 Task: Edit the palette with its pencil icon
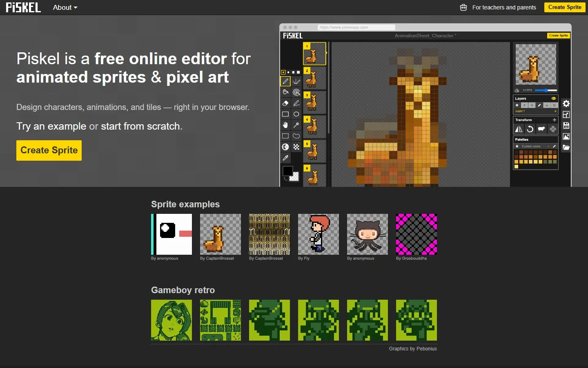pos(554,146)
